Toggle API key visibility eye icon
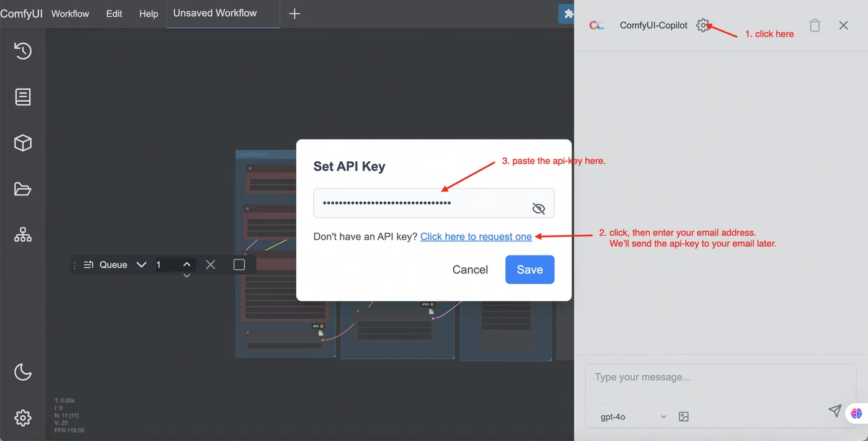The height and width of the screenshot is (441, 868). 539,209
